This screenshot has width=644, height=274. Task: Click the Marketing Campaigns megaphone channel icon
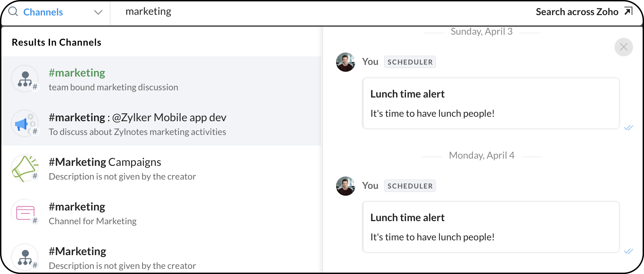(25, 168)
